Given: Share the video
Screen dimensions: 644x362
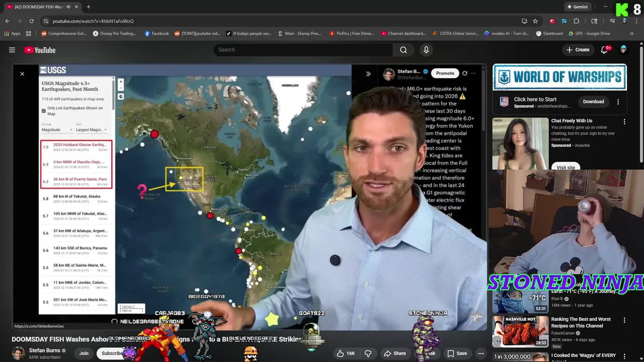Looking at the screenshot, I should coord(395,353).
